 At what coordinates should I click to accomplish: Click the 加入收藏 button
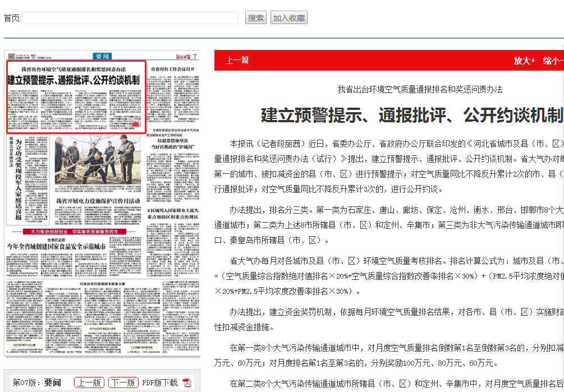coord(288,18)
